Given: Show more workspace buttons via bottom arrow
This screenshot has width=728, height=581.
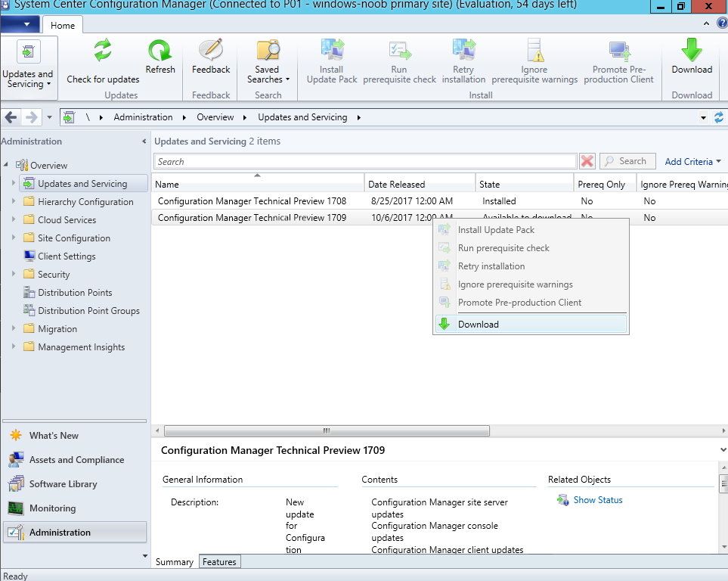Looking at the screenshot, I should tap(145, 555).
